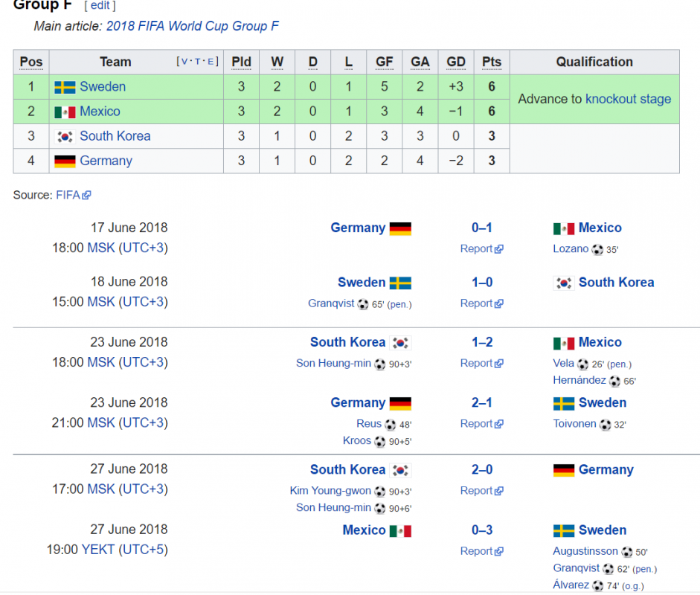
Task: Click Kroos goalscorer link
Action: pyautogui.click(x=357, y=440)
